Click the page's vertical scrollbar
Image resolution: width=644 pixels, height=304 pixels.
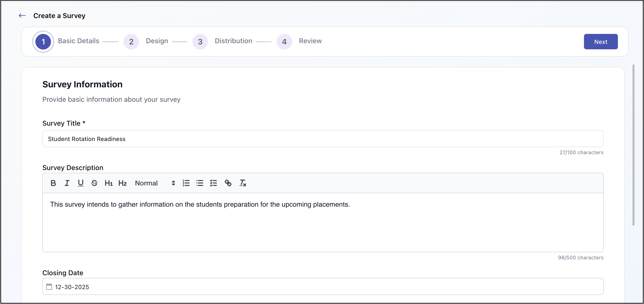click(x=633, y=145)
